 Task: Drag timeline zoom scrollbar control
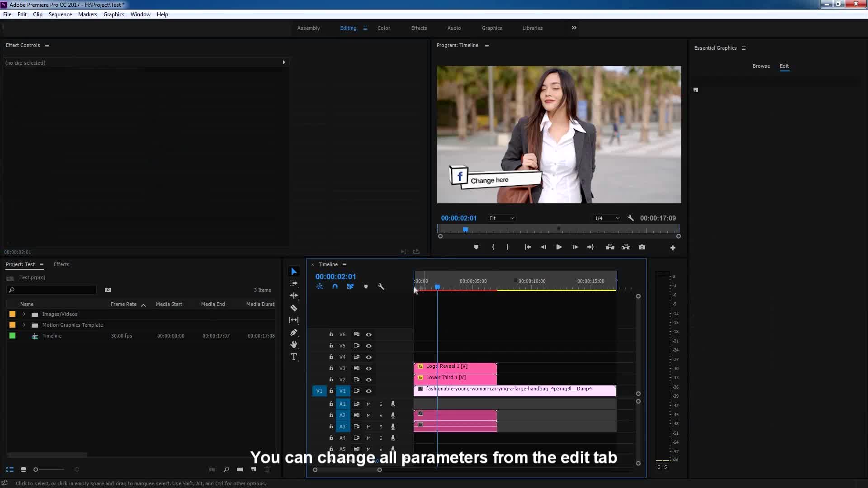(x=347, y=470)
